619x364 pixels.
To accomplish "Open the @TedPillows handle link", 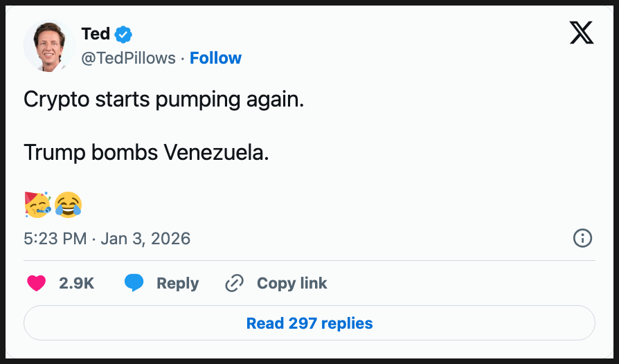I will click(x=129, y=58).
